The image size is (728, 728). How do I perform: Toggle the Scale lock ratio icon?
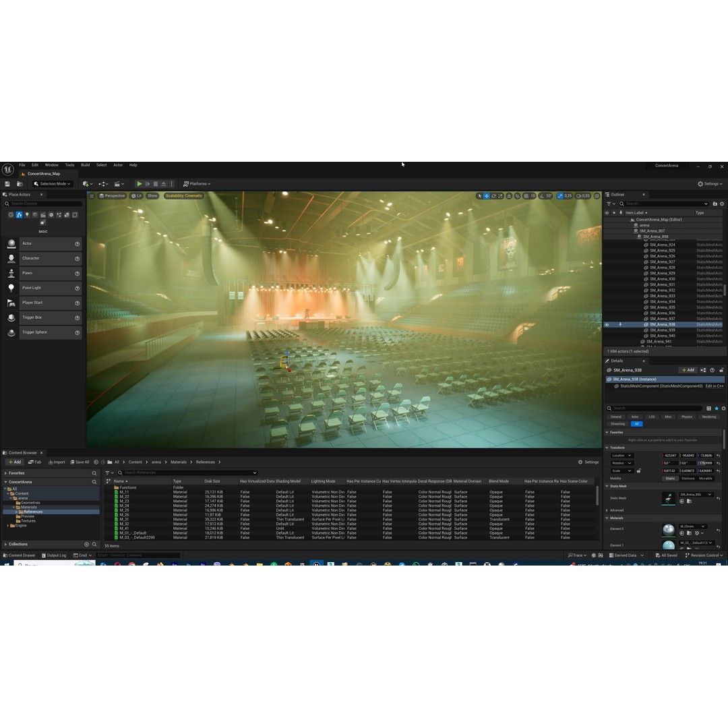click(x=639, y=471)
